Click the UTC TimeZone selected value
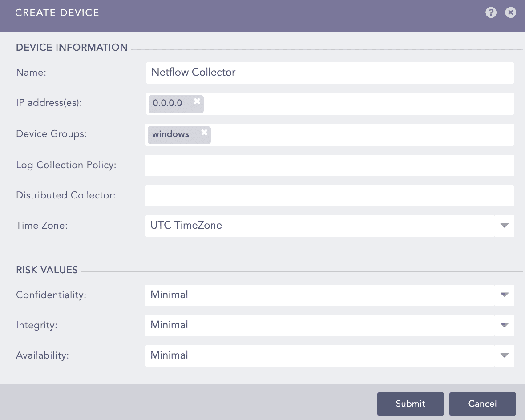The image size is (525, 420). pos(186,226)
